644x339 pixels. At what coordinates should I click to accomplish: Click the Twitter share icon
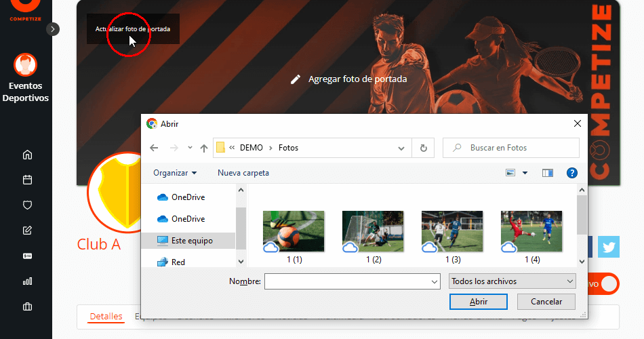click(x=608, y=247)
